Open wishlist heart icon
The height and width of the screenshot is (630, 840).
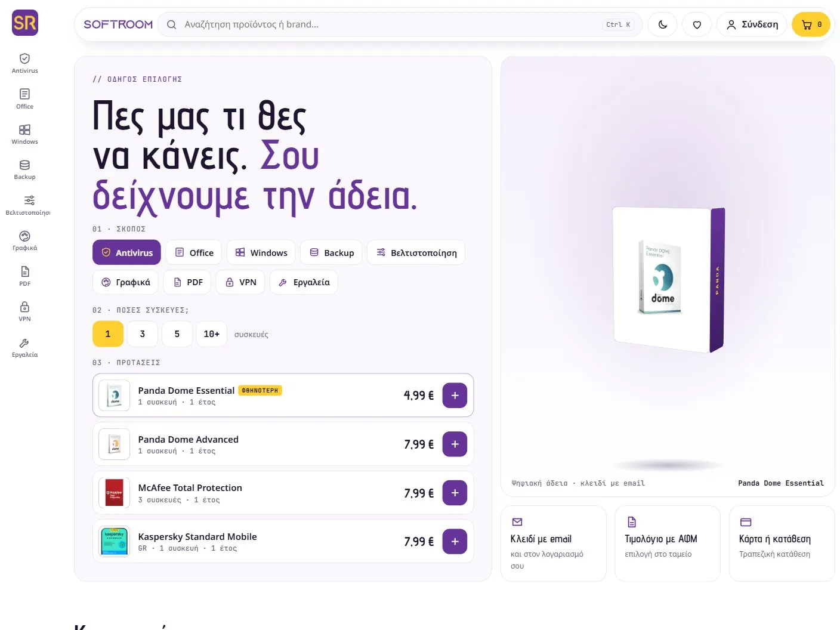coord(697,24)
